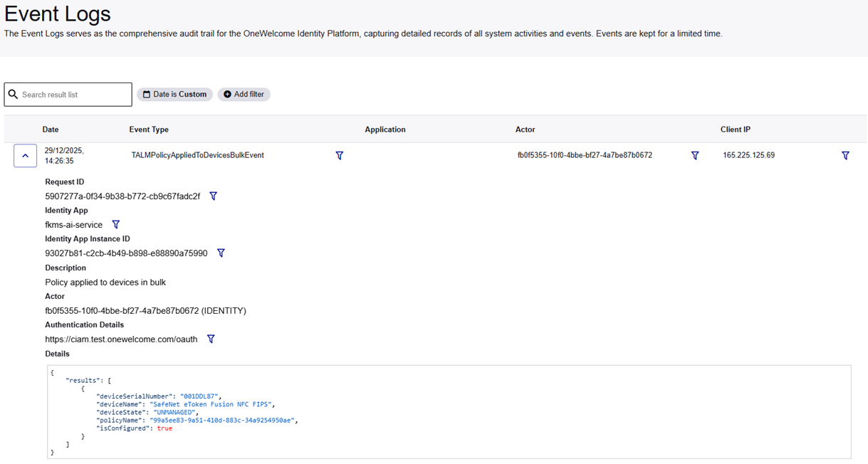Click the event timestamp 29/12/2025, 14:26:35
Viewport: 868px width, 464px height.
[64, 155]
